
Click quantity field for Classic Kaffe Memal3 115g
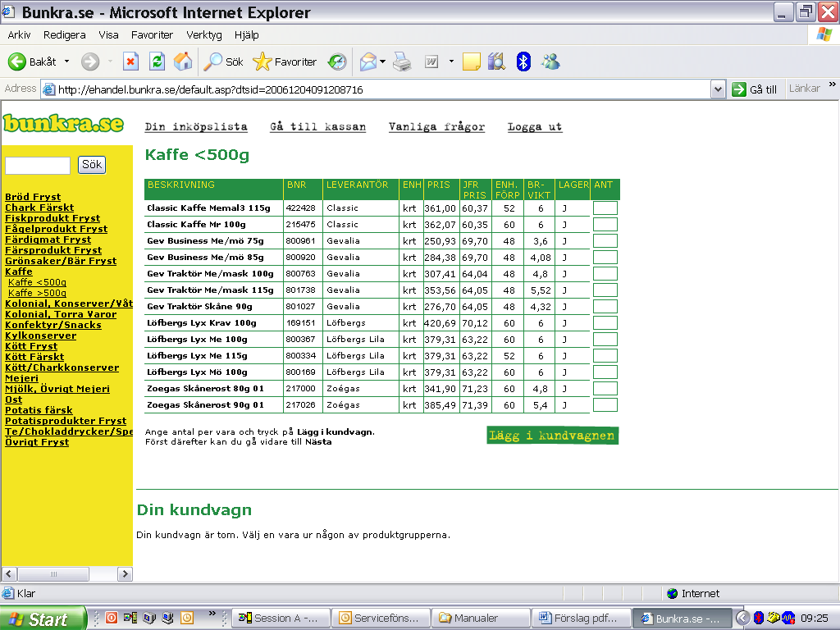pos(605,208)
